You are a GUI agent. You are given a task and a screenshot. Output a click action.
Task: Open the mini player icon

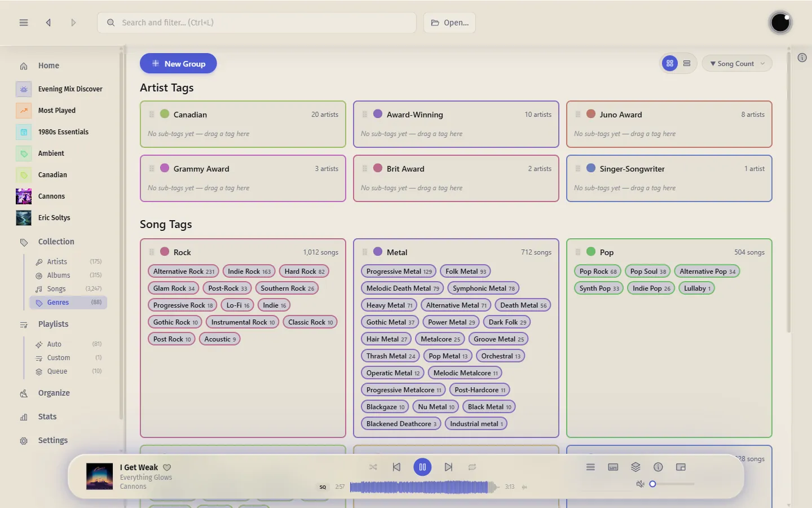pyautogui.click(x=681, y=467)
